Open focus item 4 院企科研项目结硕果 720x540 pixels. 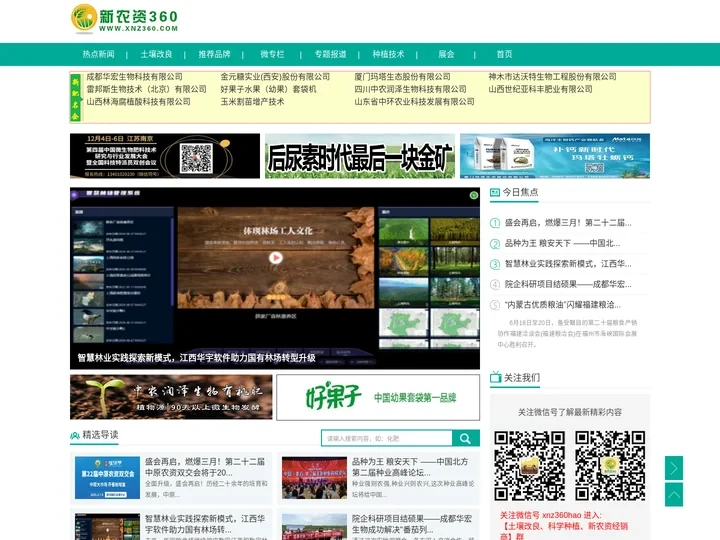[x=568, y=284]
